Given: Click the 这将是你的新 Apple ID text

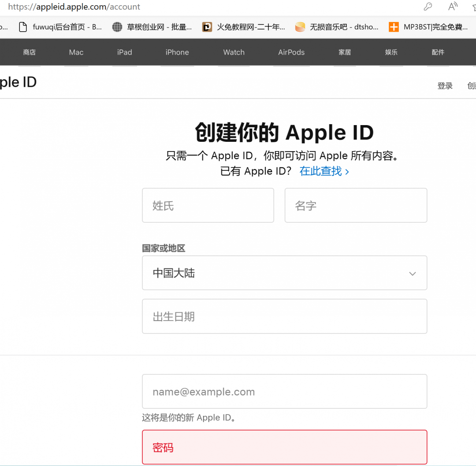Looking at the screenshot, I should (x=189, y=418).
